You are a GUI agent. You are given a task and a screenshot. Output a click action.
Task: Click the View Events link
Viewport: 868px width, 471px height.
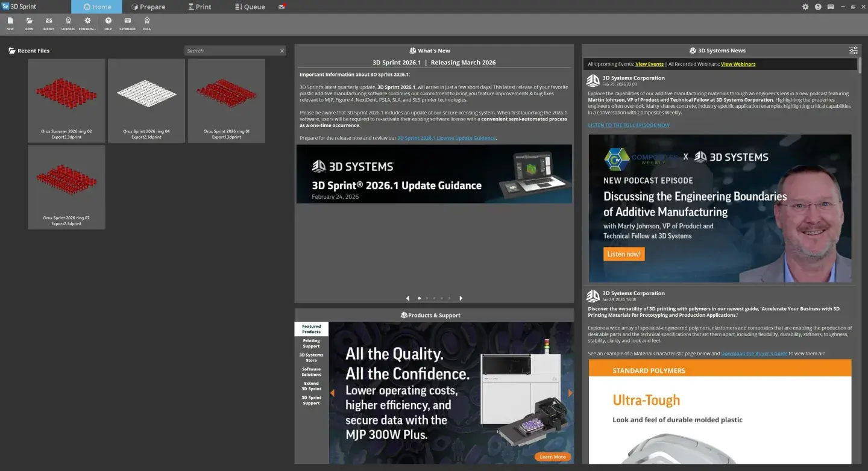649,64
